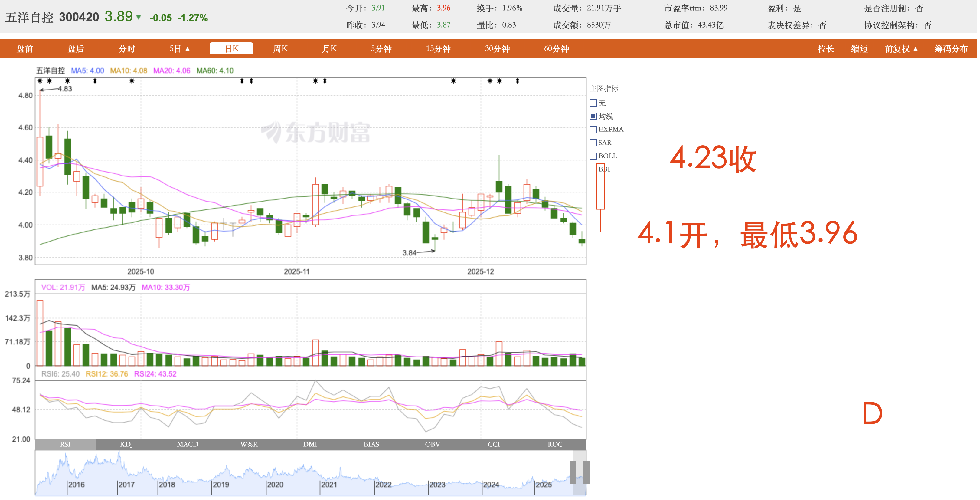Enable the BOLL main chart indicator checkbox
The height and width of the screenshot is (500, 980).
pyautogui.click(x=593, y=156)
